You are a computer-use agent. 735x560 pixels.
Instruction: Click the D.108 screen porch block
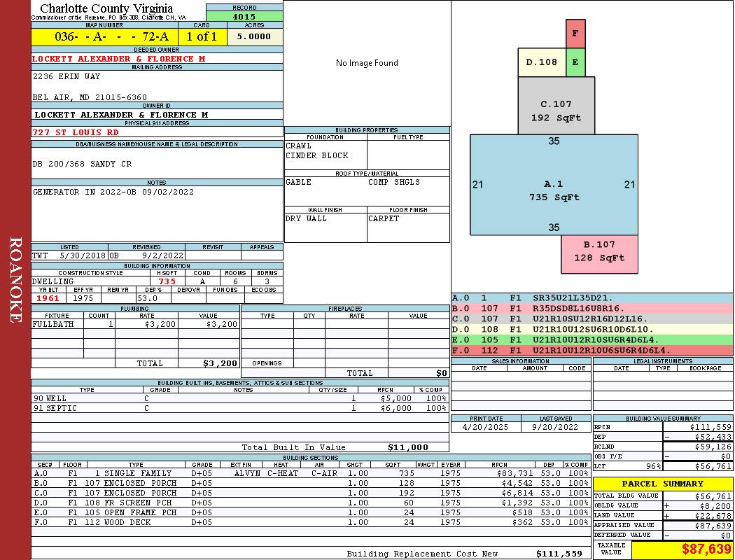coord(541,62)
